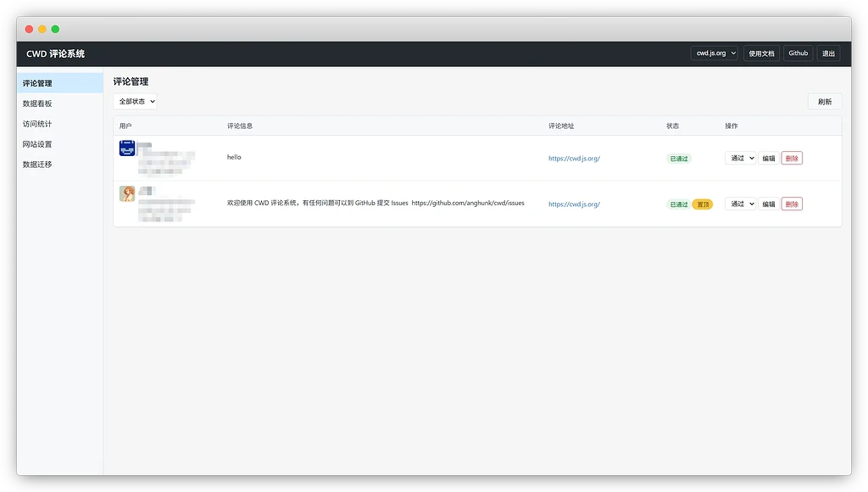Image resolution: width=868 pixels, height=492 pixels.
Task: Click 删除 for the hello comment
Action: point(792,159)
